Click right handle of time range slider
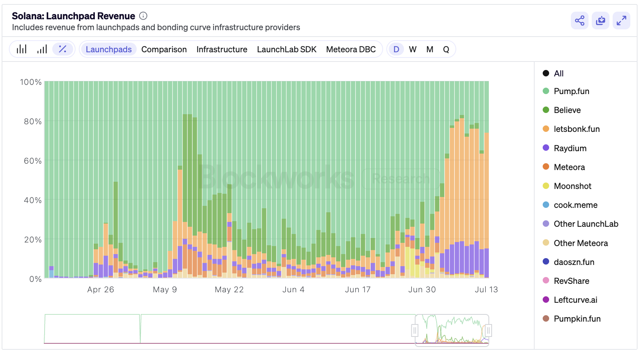644x353 pixels. (488, 330)
